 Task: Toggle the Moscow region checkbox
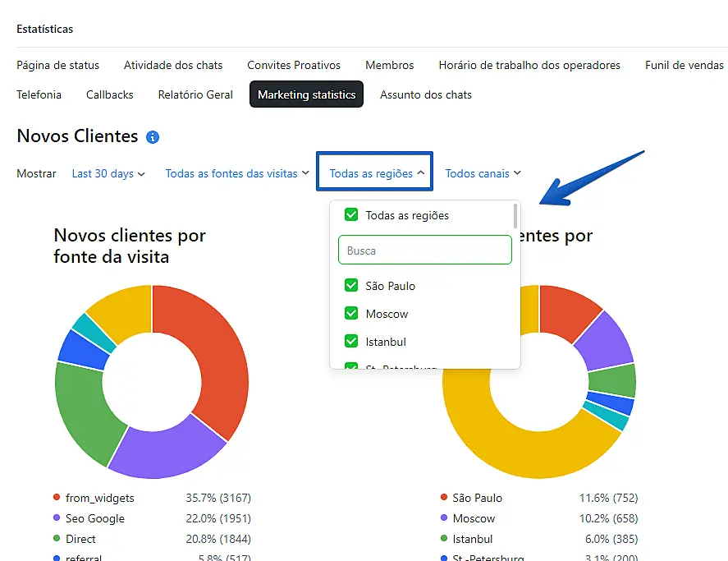click(x=351, y=314)
